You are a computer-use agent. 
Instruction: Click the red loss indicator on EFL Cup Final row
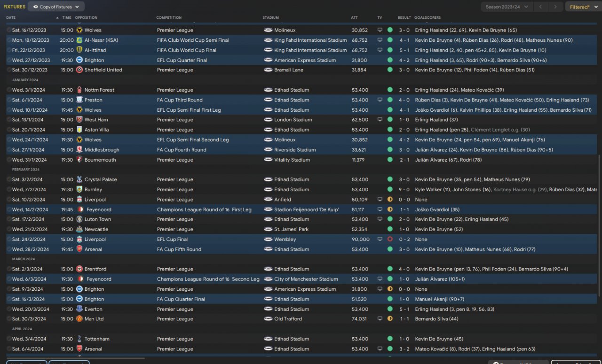pos(390,240)
